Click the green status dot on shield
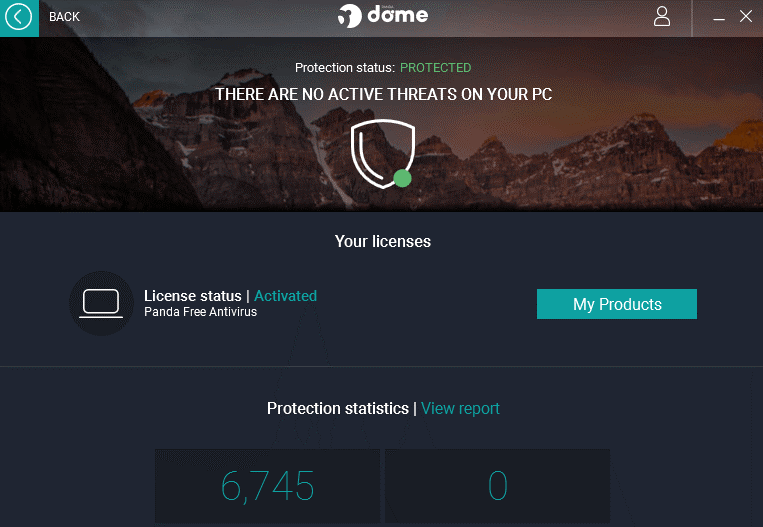The image size is (763, 527). tap(402, 178)
